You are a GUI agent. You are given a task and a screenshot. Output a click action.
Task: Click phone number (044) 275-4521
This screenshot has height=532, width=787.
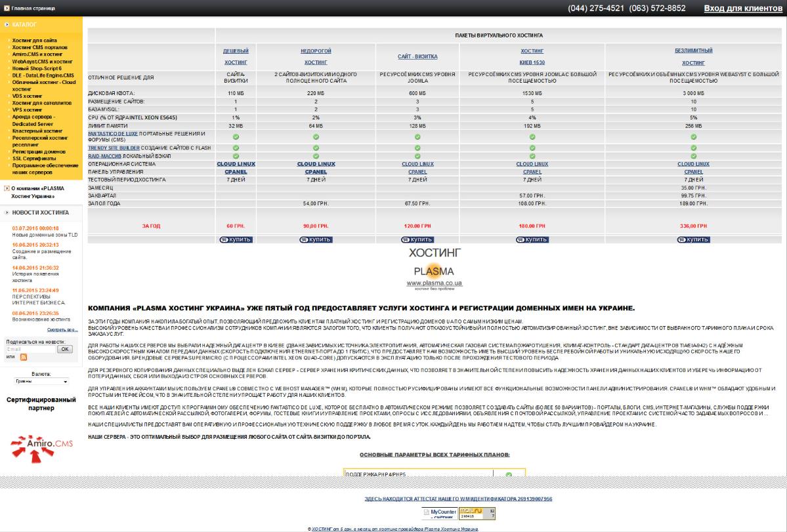[596, 8]
